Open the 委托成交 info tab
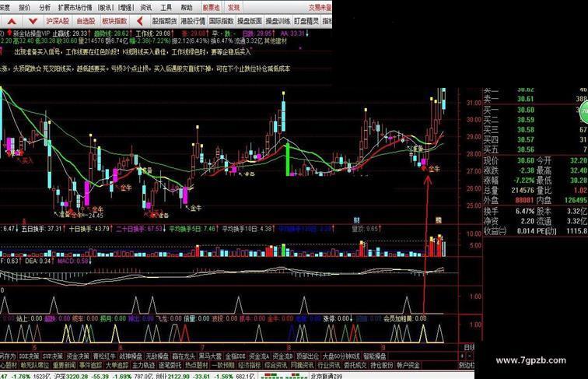This screenshot has width=588, height=379. click(x=355, y=365)
